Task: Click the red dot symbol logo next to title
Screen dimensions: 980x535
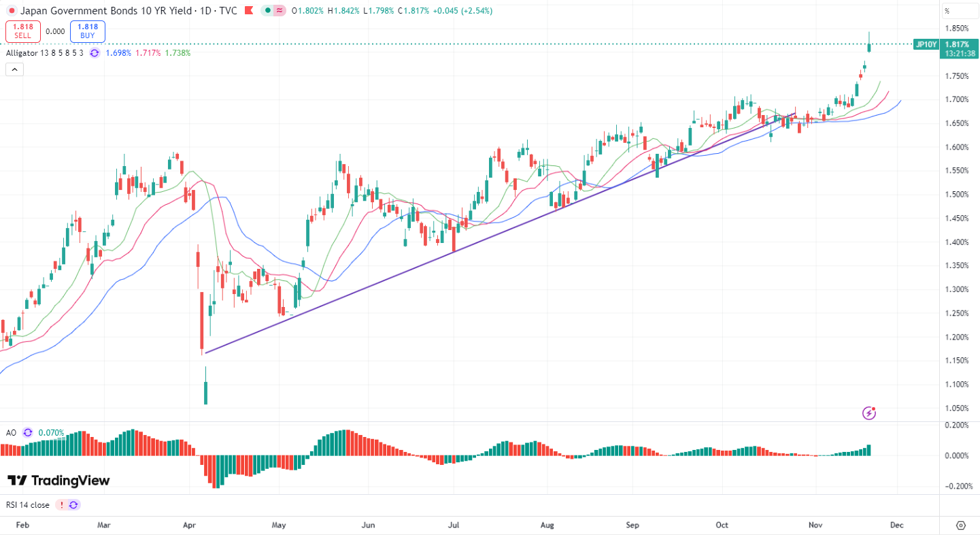Action: [x=12, y=11]
